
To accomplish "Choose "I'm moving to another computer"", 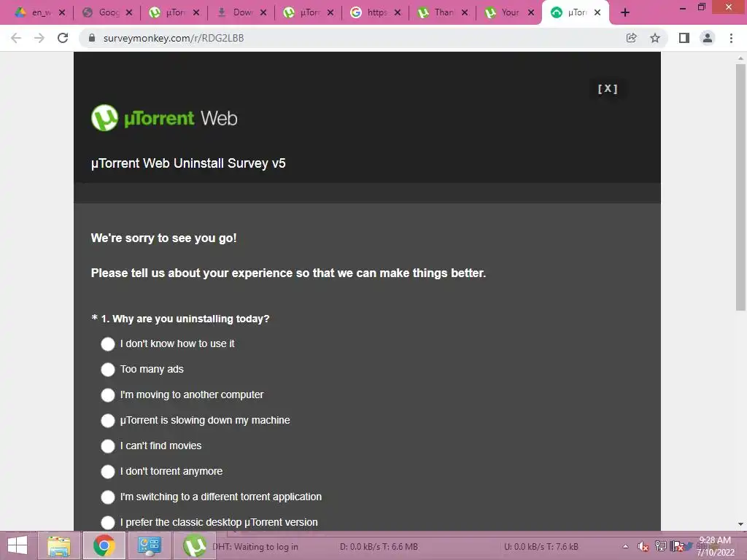I will click(108, 394).
